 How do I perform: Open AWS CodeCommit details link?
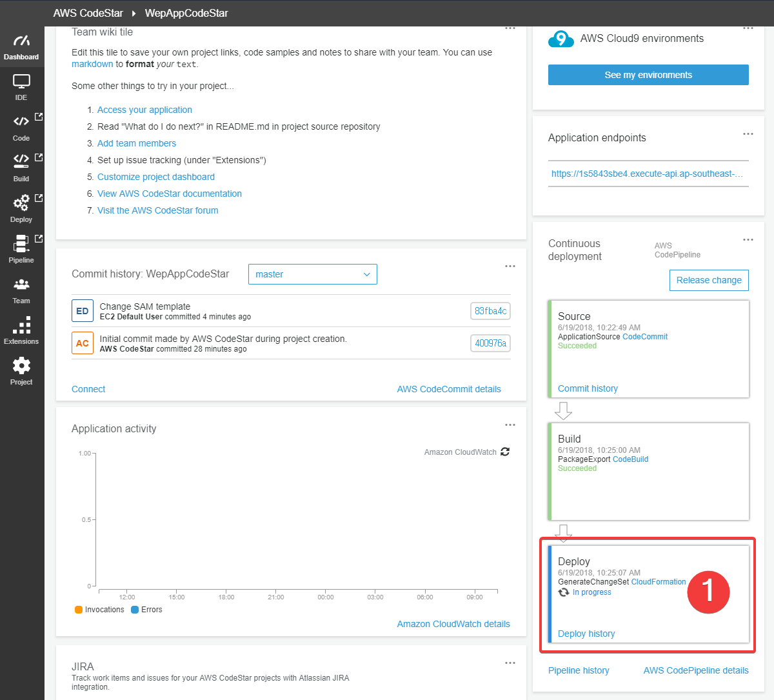(449, 389)
